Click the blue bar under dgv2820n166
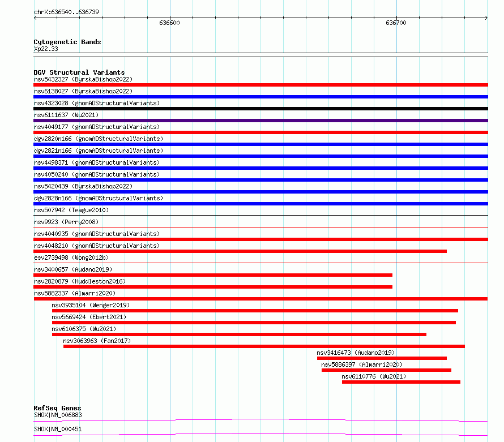 (x=260, y=144)
